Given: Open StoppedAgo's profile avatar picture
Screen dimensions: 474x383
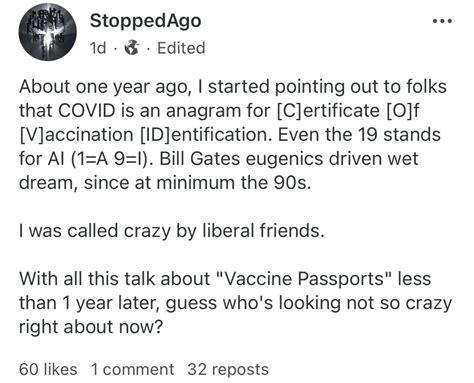Looking at the screenshot, I should coord(47,32).
